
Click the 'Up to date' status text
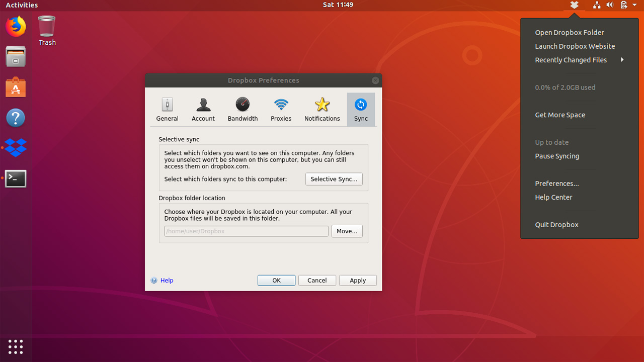[551, 142]
